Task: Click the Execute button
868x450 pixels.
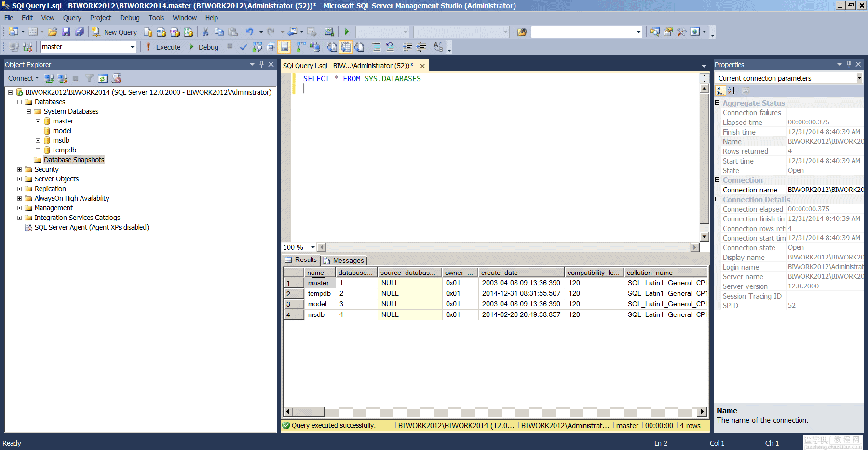Action: click(x=163, y=47)
